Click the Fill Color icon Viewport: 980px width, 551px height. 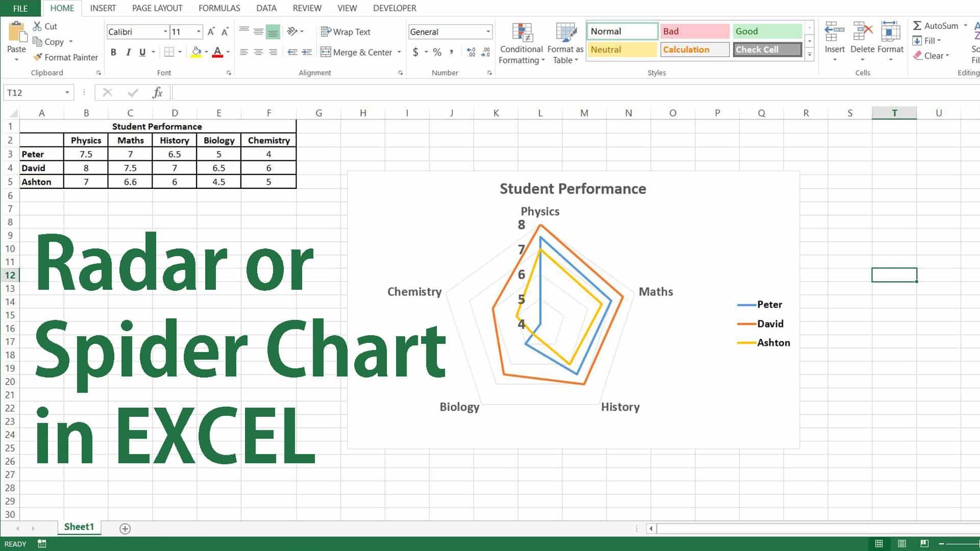(195, 52)
